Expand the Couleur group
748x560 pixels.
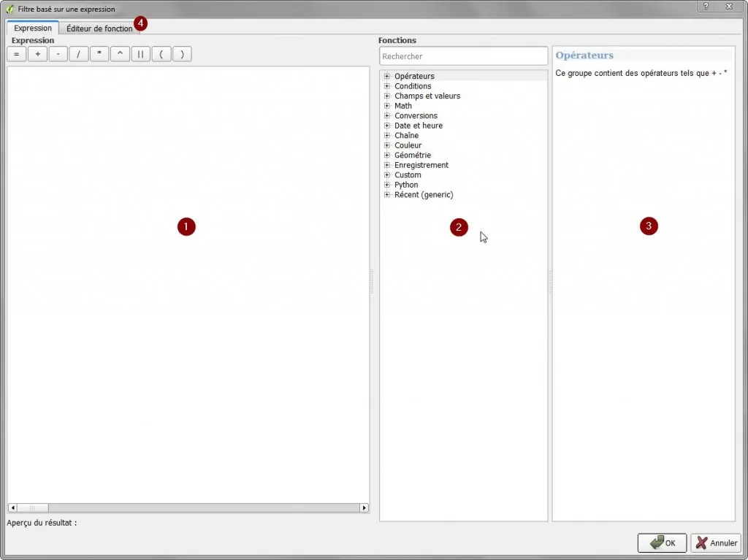[387, 145]
